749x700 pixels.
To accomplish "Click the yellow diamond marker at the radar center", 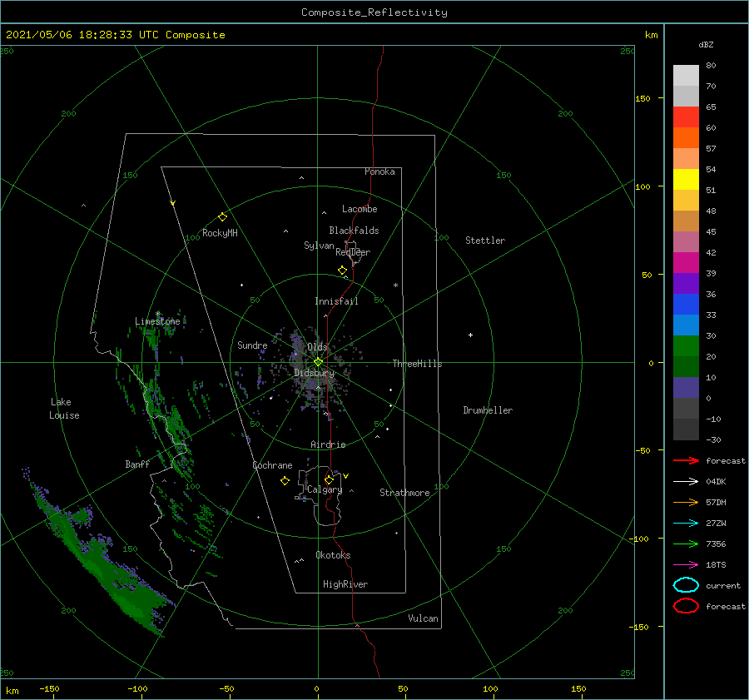I will (318, 362).
